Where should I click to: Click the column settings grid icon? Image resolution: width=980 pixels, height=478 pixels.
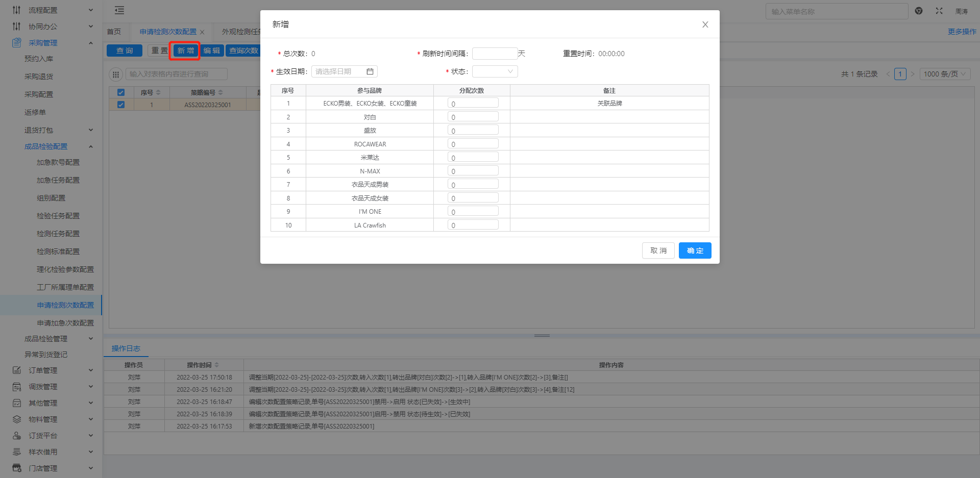coord(116,74)
